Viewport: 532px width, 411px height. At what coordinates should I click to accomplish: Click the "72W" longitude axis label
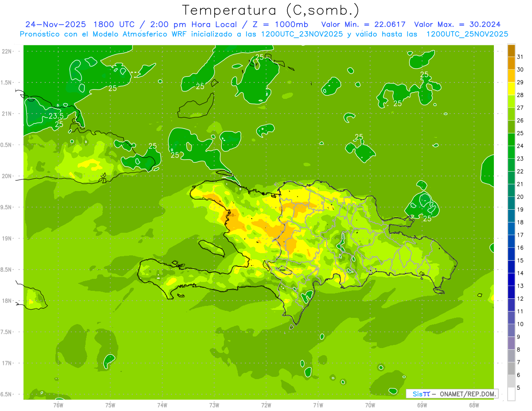[266, 405]
